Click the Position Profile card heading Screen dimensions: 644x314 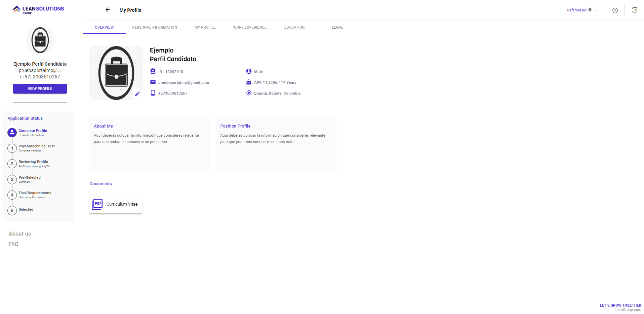235,126
